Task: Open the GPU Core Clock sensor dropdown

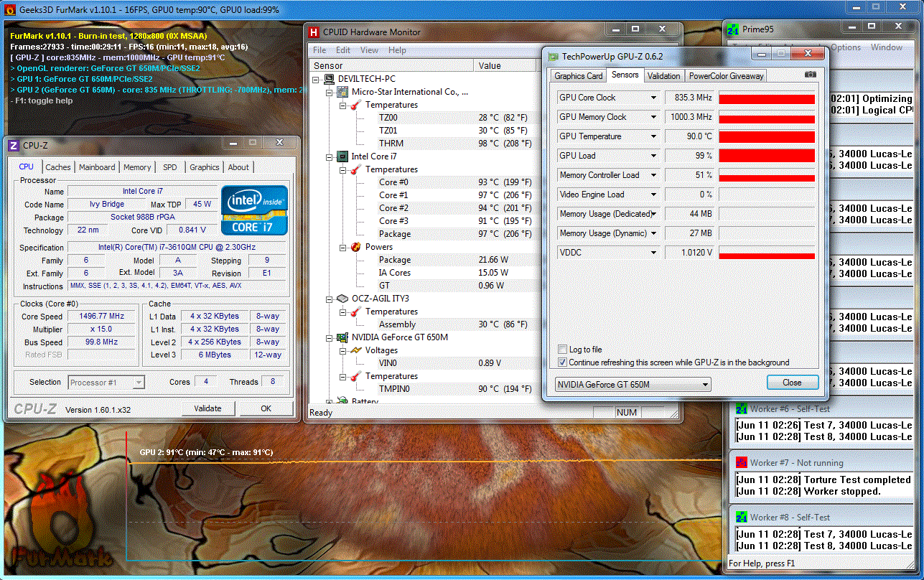Action: click(x=653, y=98)
